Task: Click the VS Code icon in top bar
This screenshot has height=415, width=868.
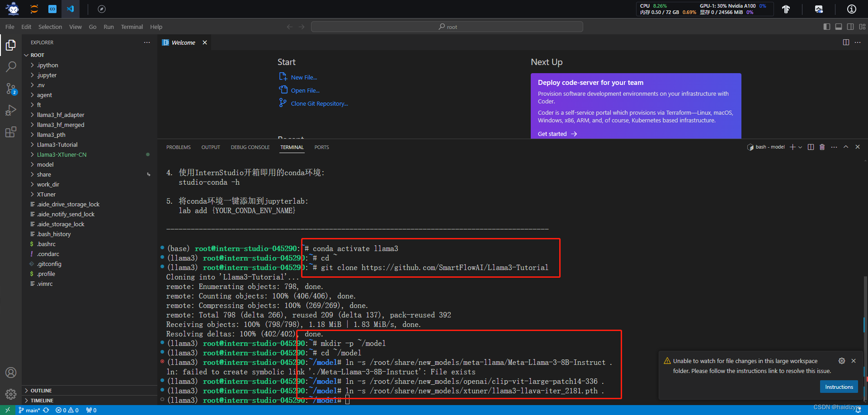Action: tap(70, 9)
